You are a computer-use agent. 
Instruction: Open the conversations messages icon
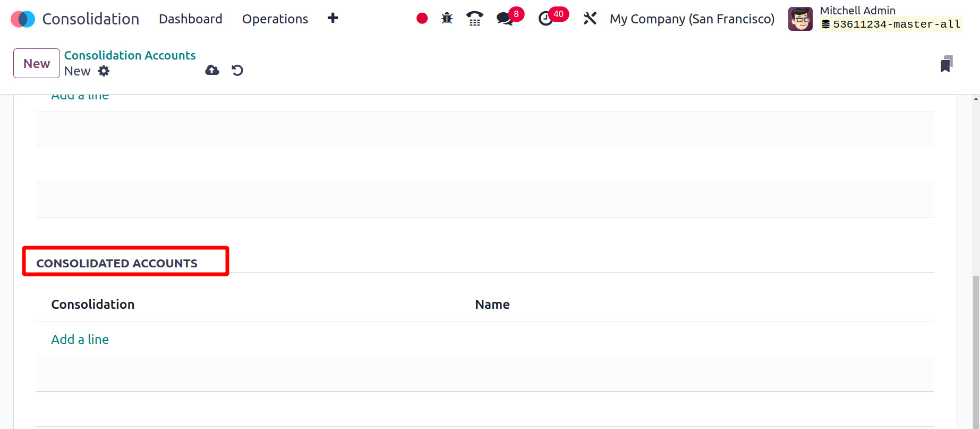505,19
